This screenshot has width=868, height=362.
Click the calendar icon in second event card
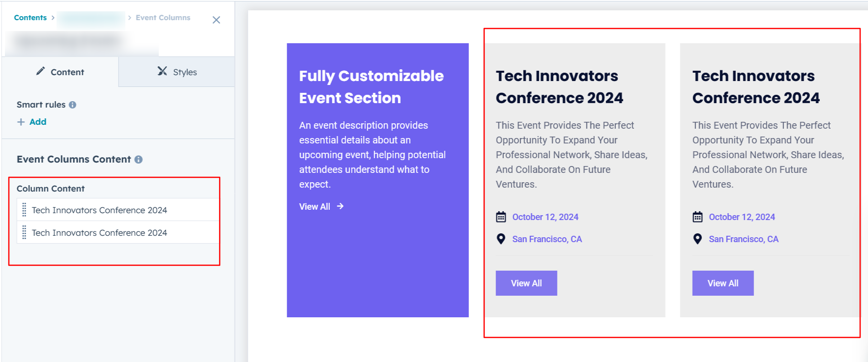click(697, 217)
